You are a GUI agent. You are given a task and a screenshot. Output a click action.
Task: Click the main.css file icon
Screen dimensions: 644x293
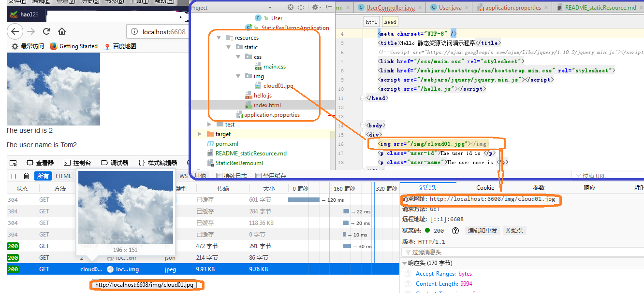point(258,67)
